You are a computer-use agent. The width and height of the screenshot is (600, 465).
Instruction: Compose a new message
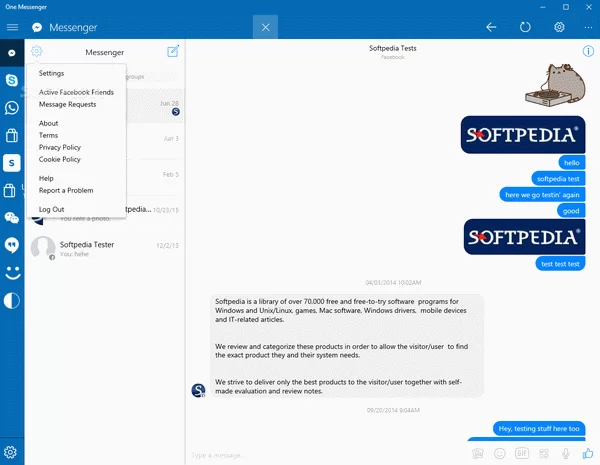click(173, 51)
